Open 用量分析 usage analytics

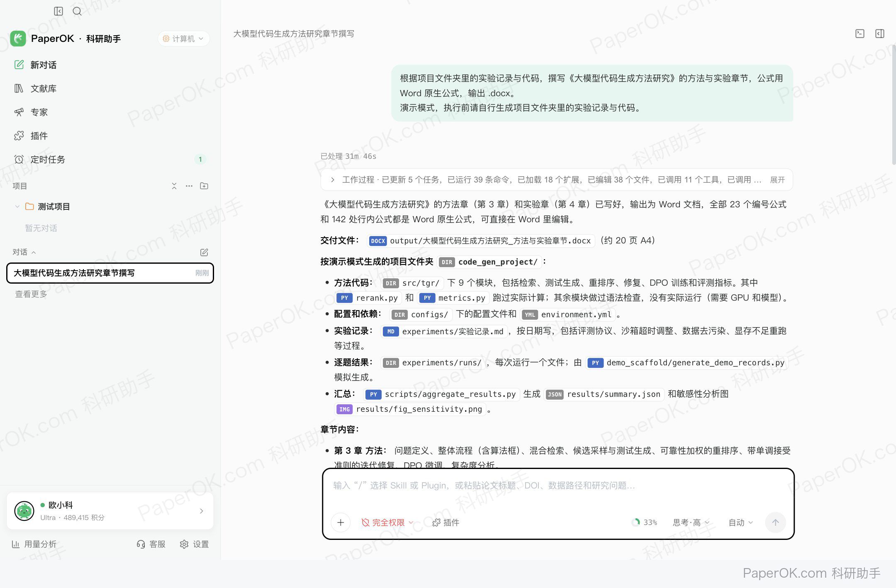tap(34, 544)
